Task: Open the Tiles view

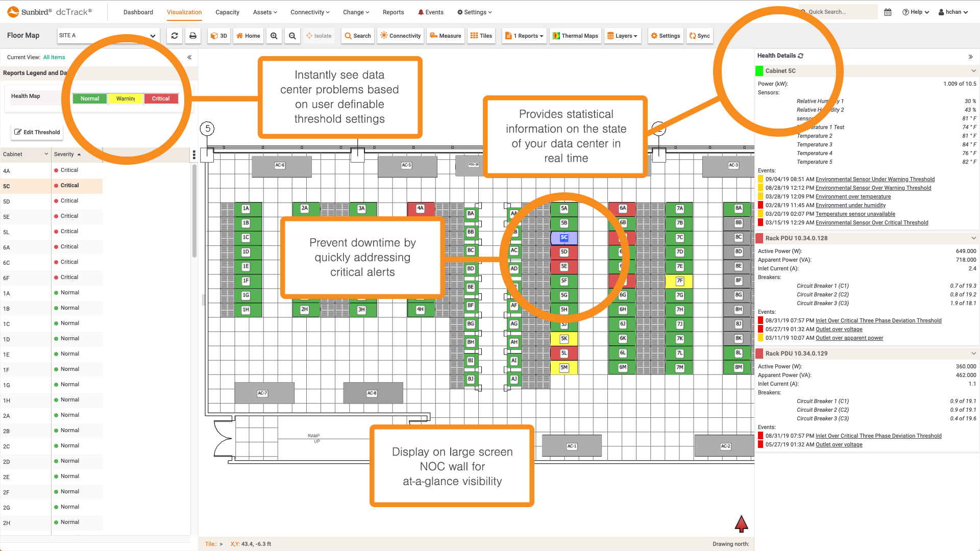Action: pyautogui.click(x=481, y=36)
